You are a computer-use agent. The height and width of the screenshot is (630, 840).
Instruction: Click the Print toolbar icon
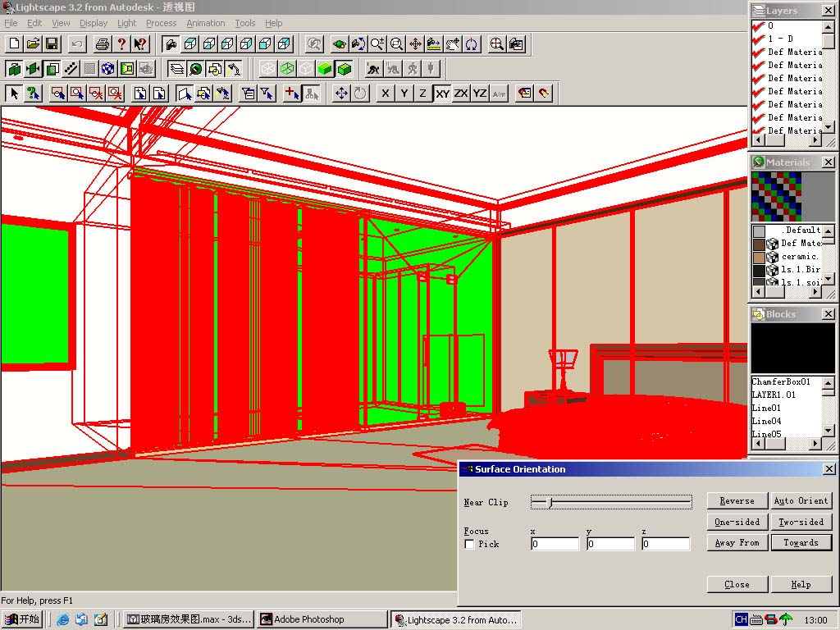(x=103, y=44)
